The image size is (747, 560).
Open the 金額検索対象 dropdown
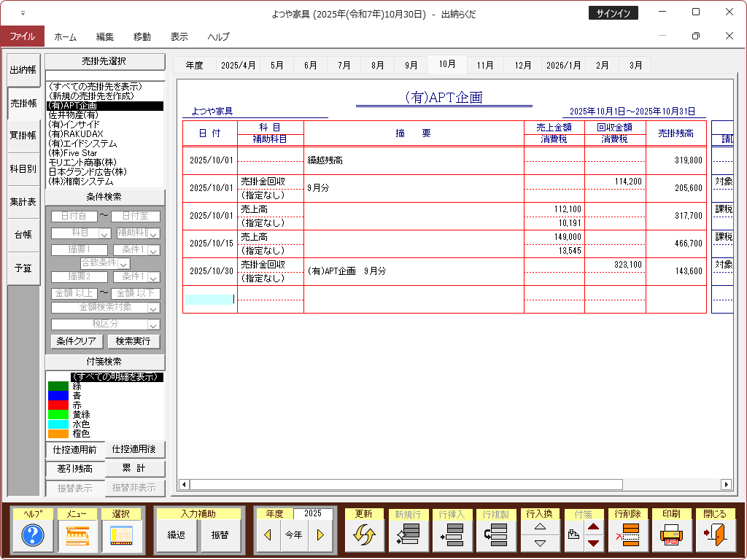[153, 308]
